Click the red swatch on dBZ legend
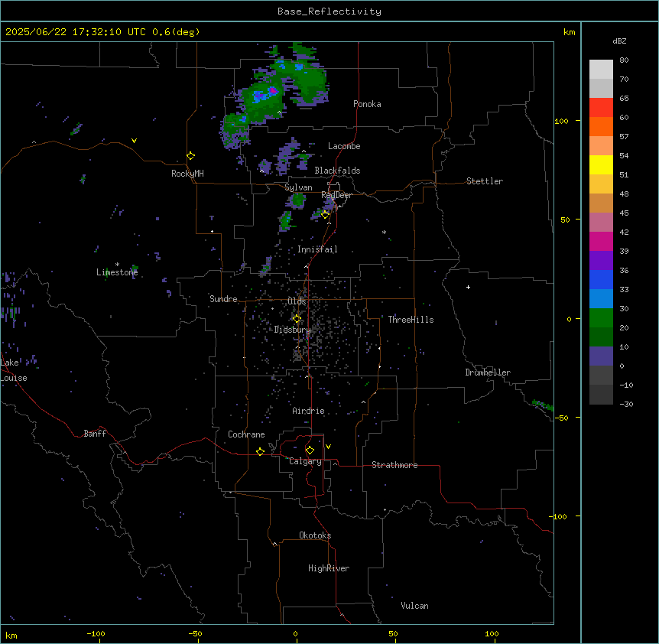 pos(601,108)
